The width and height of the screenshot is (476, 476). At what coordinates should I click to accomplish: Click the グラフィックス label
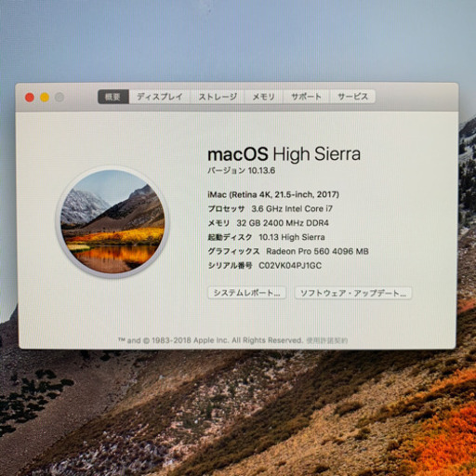tap(233, 251)
